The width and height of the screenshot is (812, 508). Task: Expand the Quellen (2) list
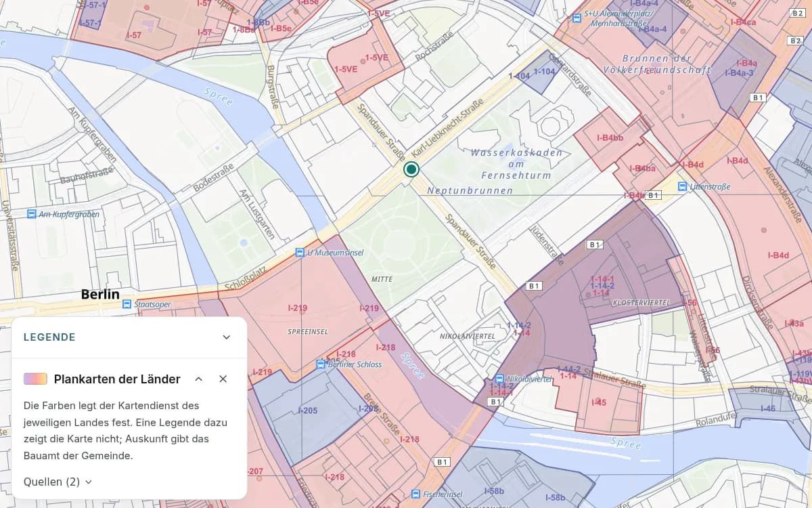click(58, 482)
